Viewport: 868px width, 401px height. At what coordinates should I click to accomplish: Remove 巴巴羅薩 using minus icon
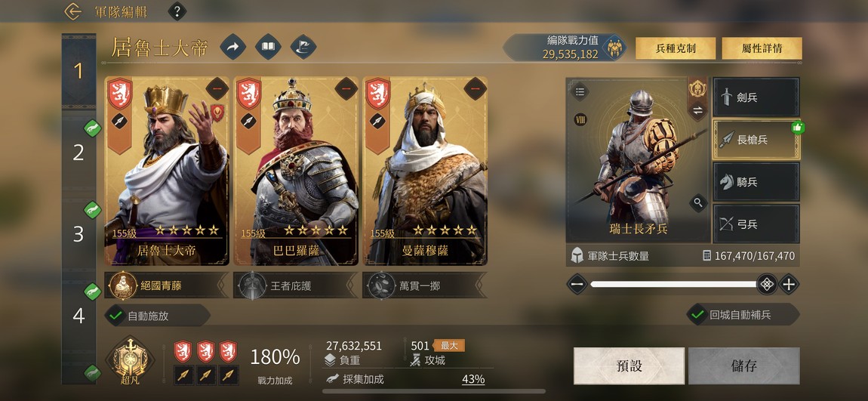click(x=346, y=88)
